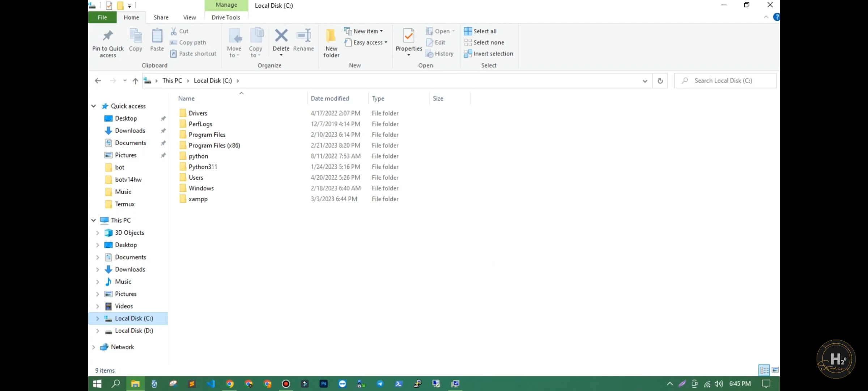
Task: Collapse the This PC tree node
Action: coord(94,220)
